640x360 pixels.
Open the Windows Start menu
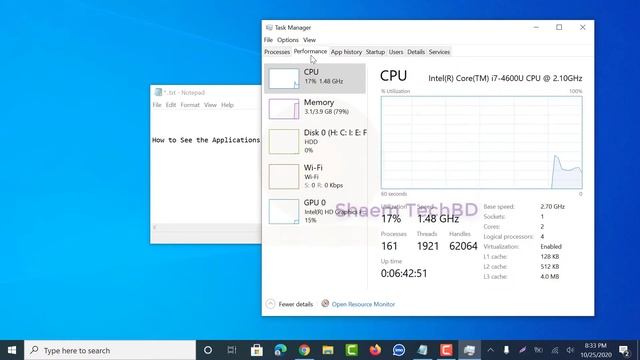(12, 350)
